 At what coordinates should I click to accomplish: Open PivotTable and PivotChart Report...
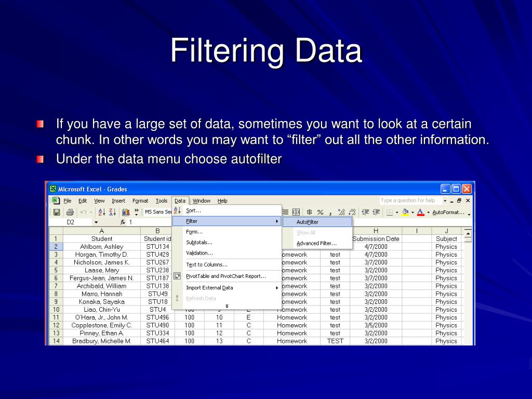click(x=227, y=276)
